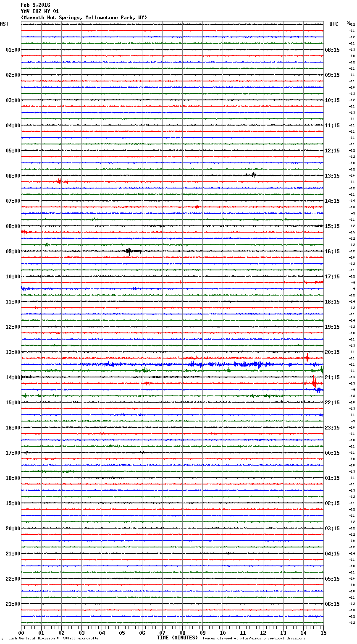Viewport: 357px width, 644px height.
Task: Select the '21:00' MST time label
Action: coord(13,554)
